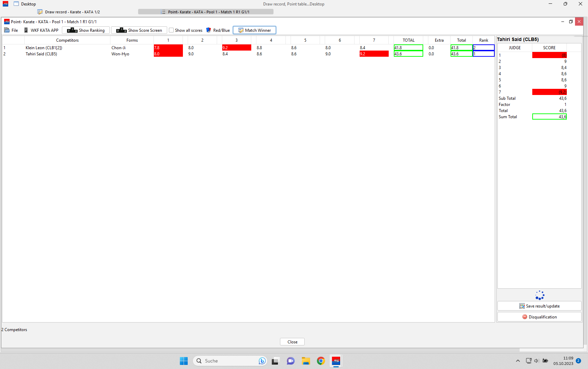
Task: Click the Factor row value
Action: pyautogui.click(x=549, y=105)
